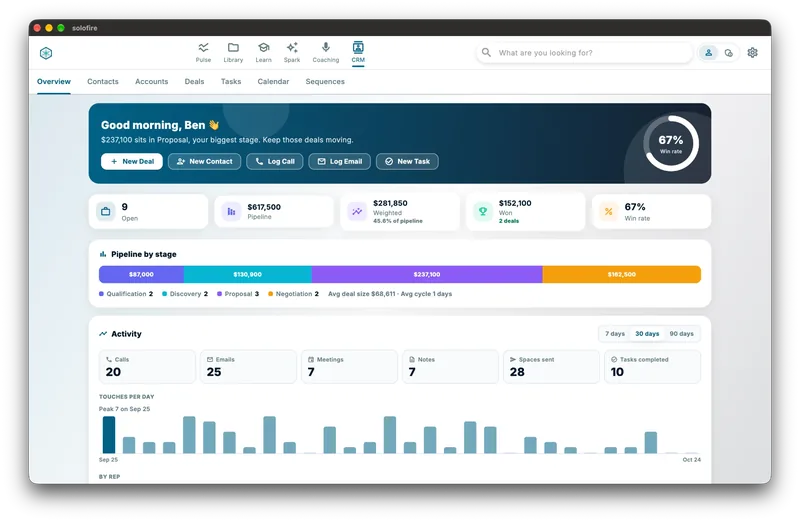This screenshot has height=522, width=800.
Task: Select the 30 days activity range
Action: click(x=647, y=334)
